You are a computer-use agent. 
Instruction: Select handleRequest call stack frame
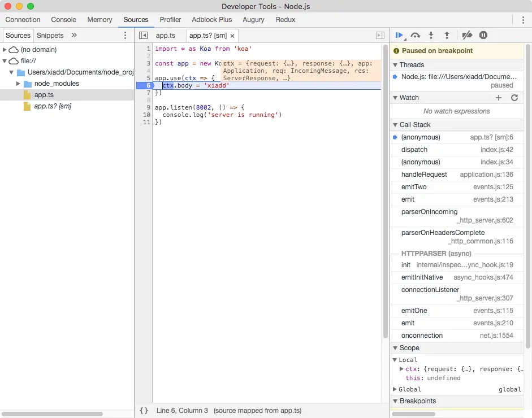424,175
